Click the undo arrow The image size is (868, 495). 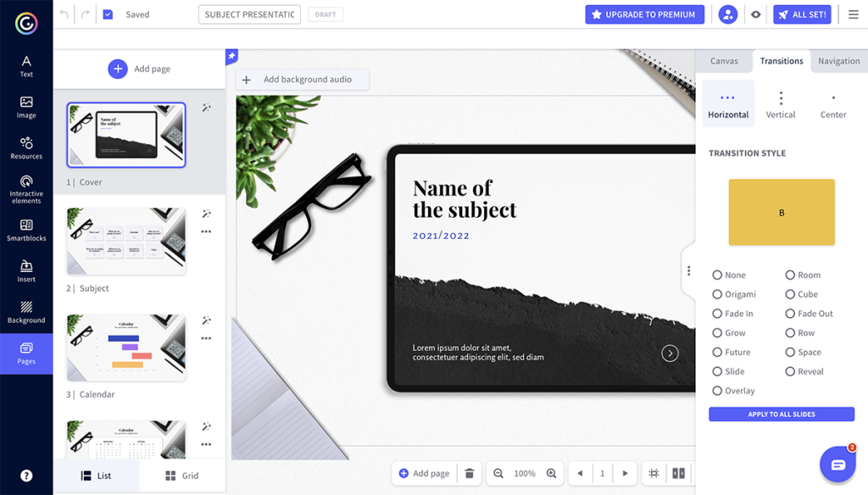[x=64, y=14]
